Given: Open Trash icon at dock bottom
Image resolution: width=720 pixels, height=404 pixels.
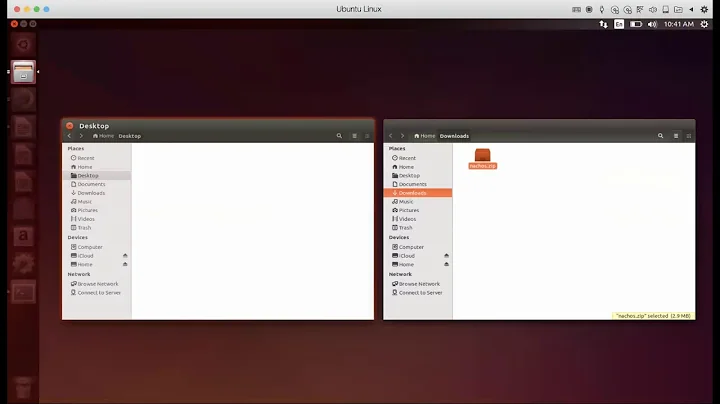Looking at the screenshot, I should click(23, 388).
